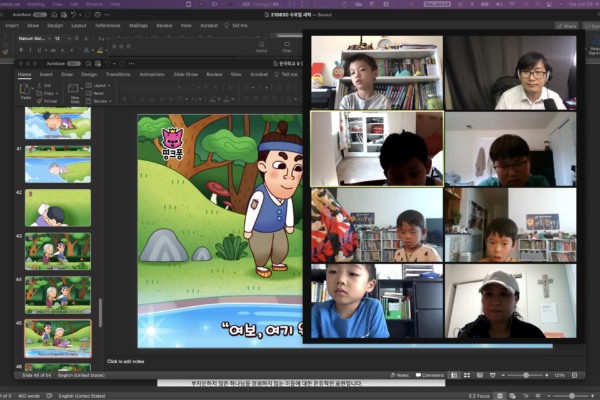The width and height of the screenshot is (600, 400).
Task: Click the home icon in Word title bar
Action: tap(54, 15)
